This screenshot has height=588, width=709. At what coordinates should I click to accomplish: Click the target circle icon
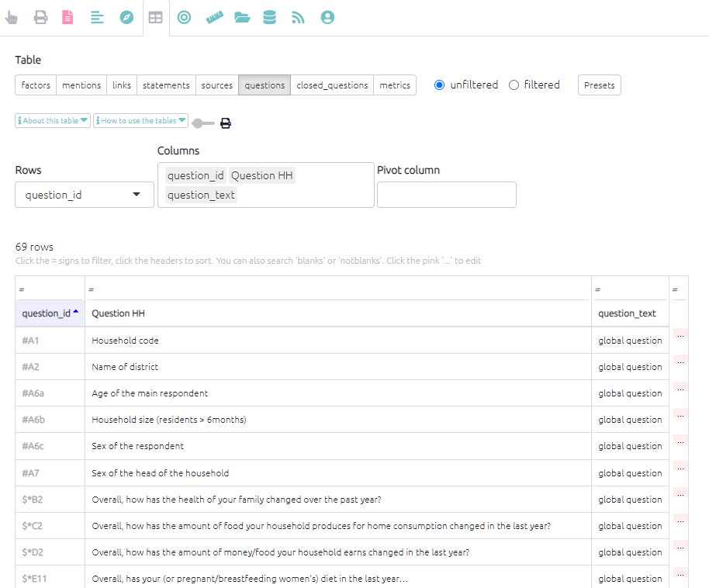pyautogui.click(x=184, y=17)
